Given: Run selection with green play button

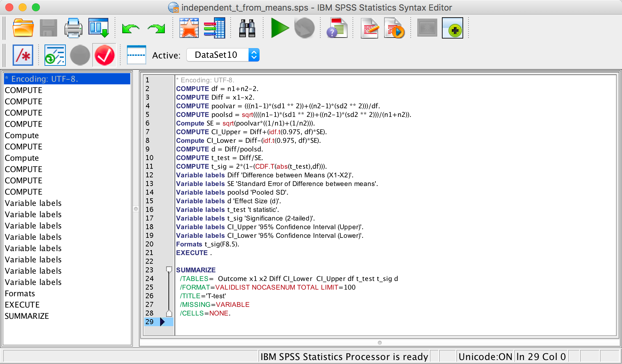Looking at the screenshot, I should [279, 28].
